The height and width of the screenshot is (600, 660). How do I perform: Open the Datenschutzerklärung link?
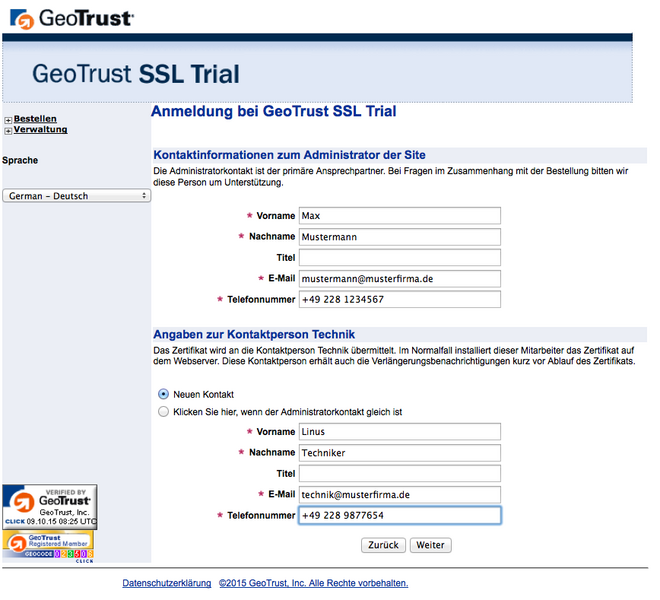(x=166, y=583)
